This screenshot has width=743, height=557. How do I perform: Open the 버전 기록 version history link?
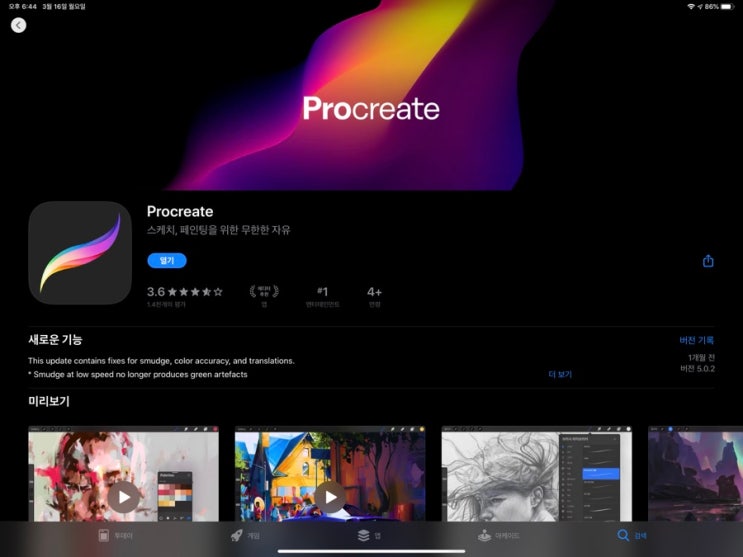[696, 340]
